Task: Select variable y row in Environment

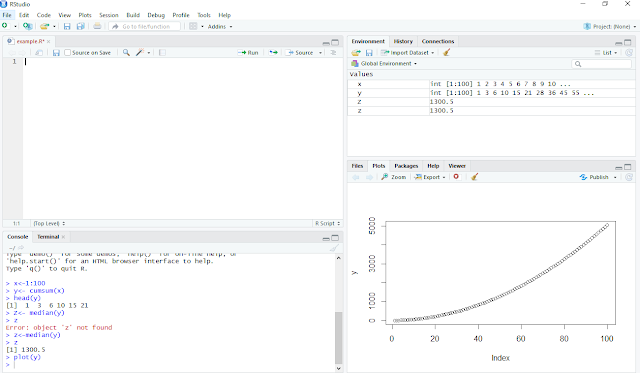Action: [491, 93]
